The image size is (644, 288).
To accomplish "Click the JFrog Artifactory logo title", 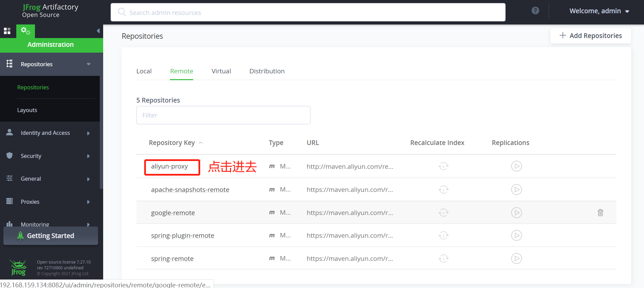I will [x=50, y=11].
